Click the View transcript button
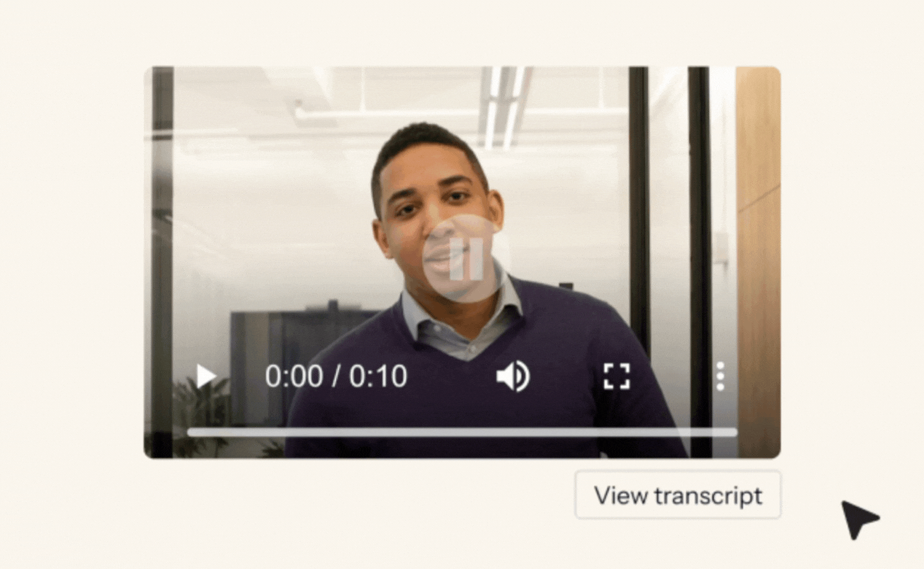Viewport: 924px width, 569px height. tap(678, 495)
